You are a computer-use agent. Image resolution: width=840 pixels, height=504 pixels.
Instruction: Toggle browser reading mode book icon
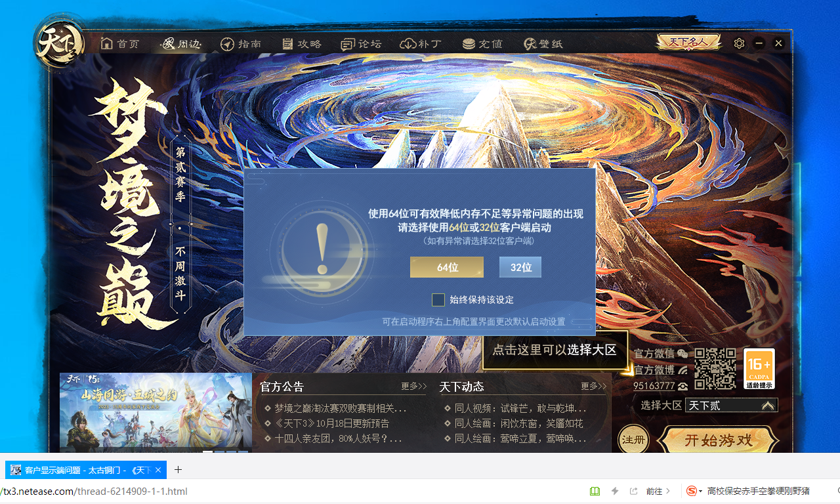pyautogui.click(x=595, y=491)
